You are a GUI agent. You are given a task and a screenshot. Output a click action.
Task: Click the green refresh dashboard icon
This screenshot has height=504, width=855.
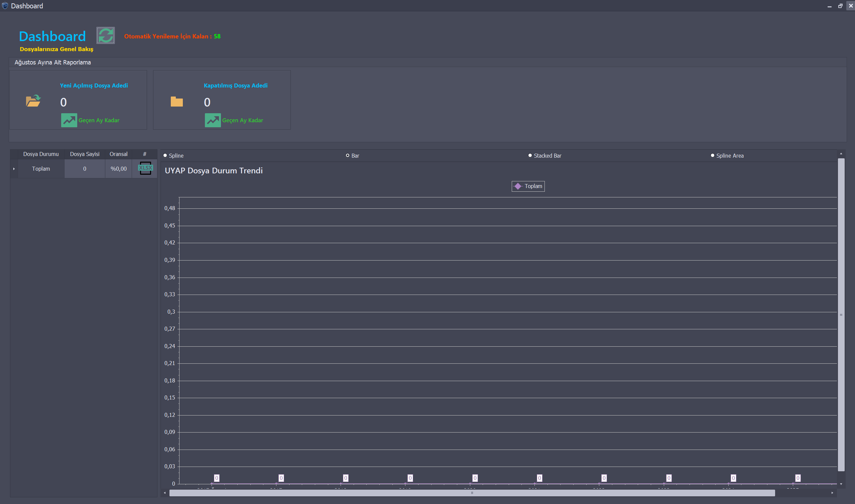[x=105, y=36]
